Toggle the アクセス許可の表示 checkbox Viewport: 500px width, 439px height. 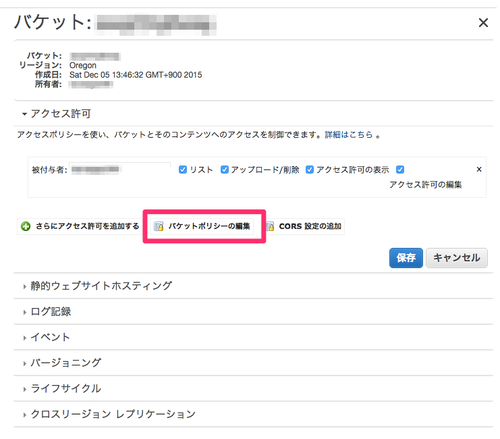click(x=310, y=170)
